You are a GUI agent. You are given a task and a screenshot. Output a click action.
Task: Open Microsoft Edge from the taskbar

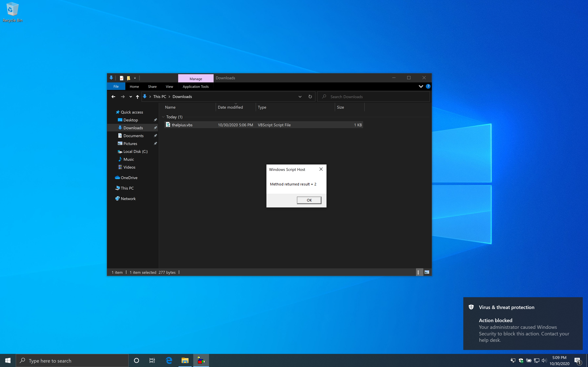(x=169, y=360)
